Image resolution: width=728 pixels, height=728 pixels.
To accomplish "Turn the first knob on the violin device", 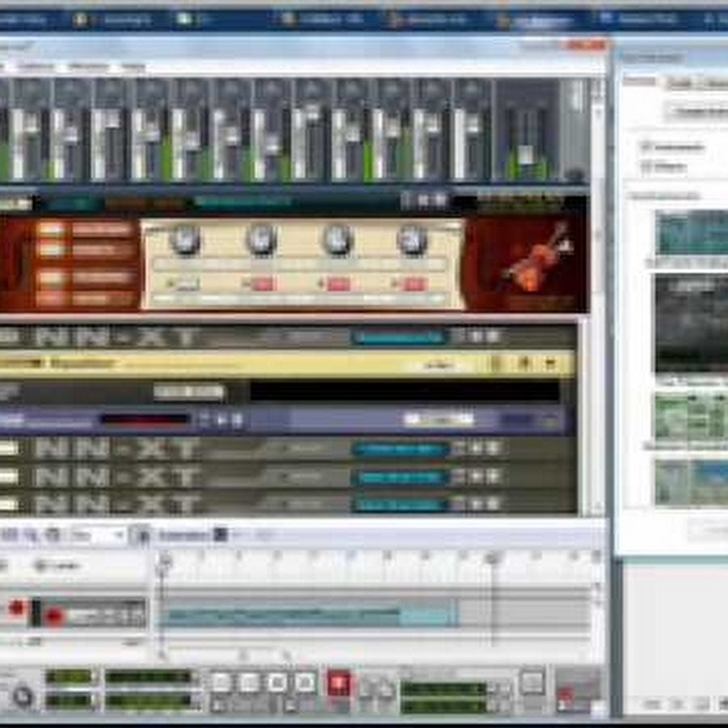I will [185, 239].
